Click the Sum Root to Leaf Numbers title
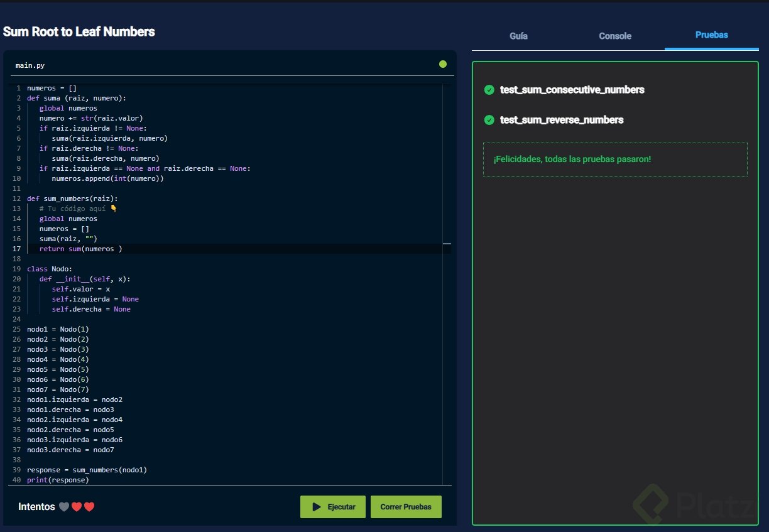Image resolution: width=769 pixels, height=532 pixels. [x=79, y=31]
